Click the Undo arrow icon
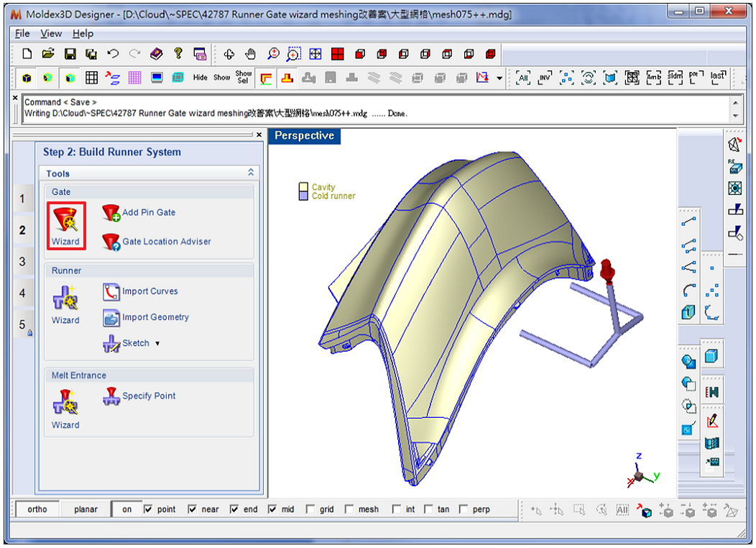 [113, 53]
